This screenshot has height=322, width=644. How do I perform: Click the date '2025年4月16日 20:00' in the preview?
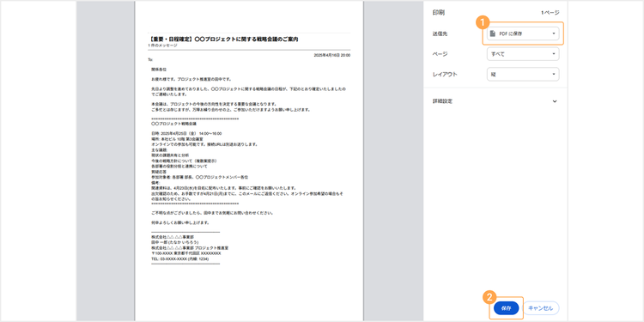[x=331, y=55]
